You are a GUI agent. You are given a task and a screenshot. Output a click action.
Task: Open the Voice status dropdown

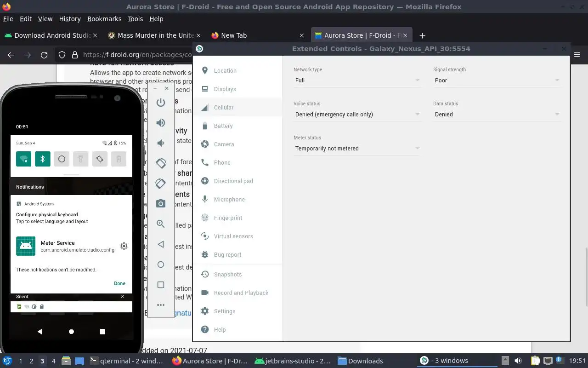(x=357, y=114)
